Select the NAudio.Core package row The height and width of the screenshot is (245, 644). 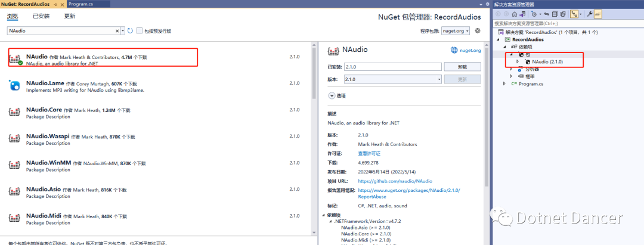coord(155,112)
